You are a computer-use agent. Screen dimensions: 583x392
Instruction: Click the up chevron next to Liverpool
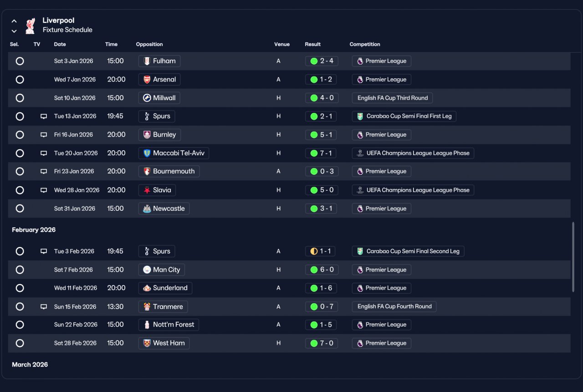click(14, 21)
